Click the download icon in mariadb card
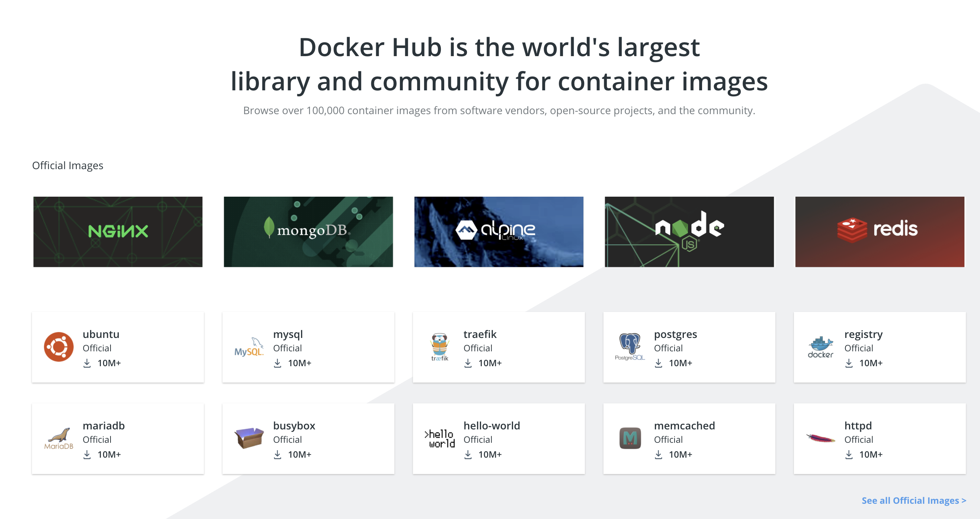980x519 pixels. coord(87,455)
